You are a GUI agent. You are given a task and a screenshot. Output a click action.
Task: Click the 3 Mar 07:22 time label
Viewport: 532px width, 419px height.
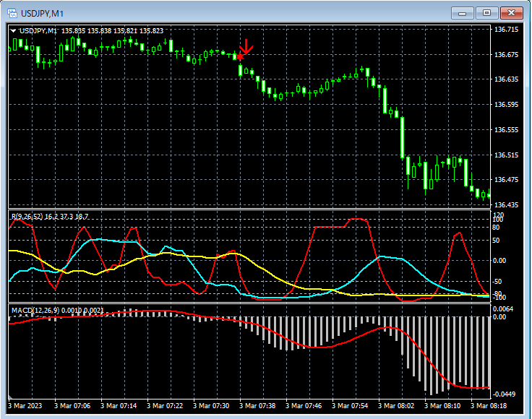(165, 406)
